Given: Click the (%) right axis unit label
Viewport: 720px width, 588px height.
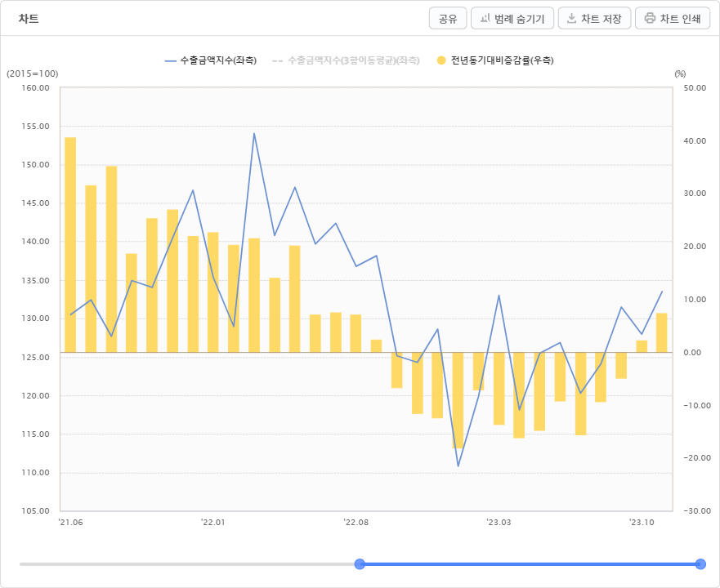Looking at the screenshot, I should 680,73.
